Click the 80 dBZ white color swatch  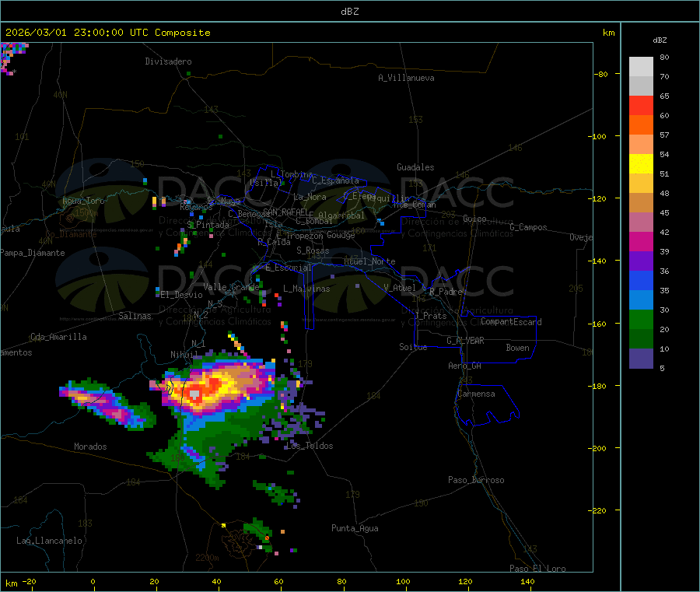[641, 67]
